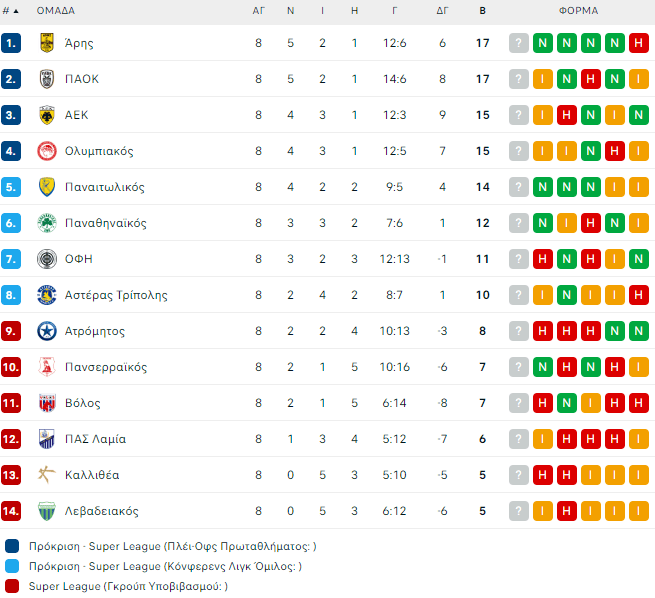This screenshot has width=655, height=598.
Task: Click the ΟΜΑΔΑ column header
Action: click(x=56, y=11)
